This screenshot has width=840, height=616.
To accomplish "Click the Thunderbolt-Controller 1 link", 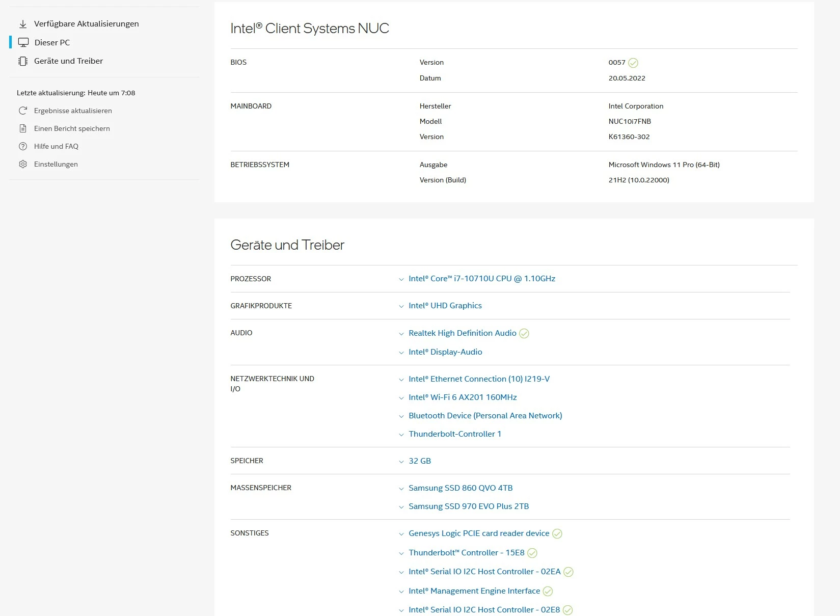I will [455, 434].
